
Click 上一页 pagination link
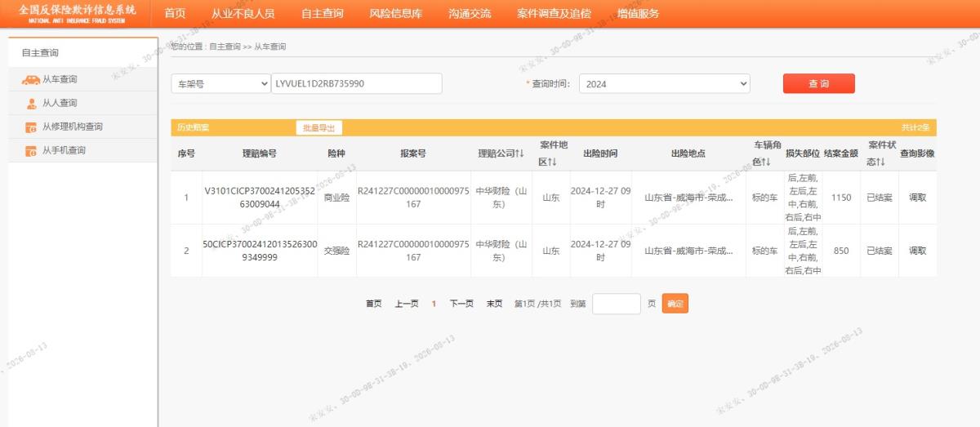point(407,304)
